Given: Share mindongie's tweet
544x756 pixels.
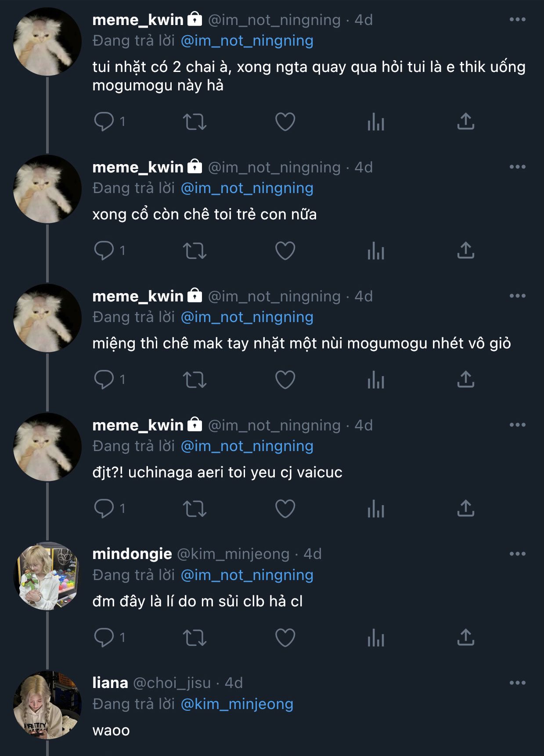Looking at the screenshot, I should coord(466,638).
